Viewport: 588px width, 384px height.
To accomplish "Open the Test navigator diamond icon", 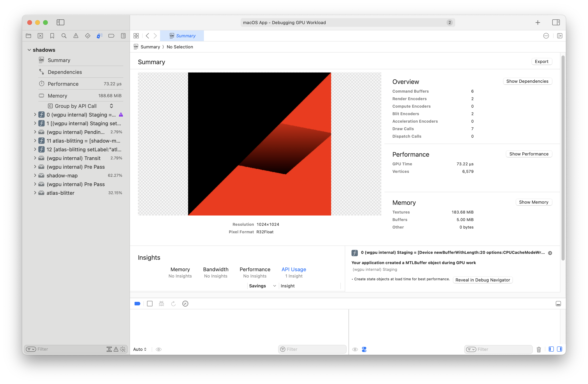I will coord(88,36).
